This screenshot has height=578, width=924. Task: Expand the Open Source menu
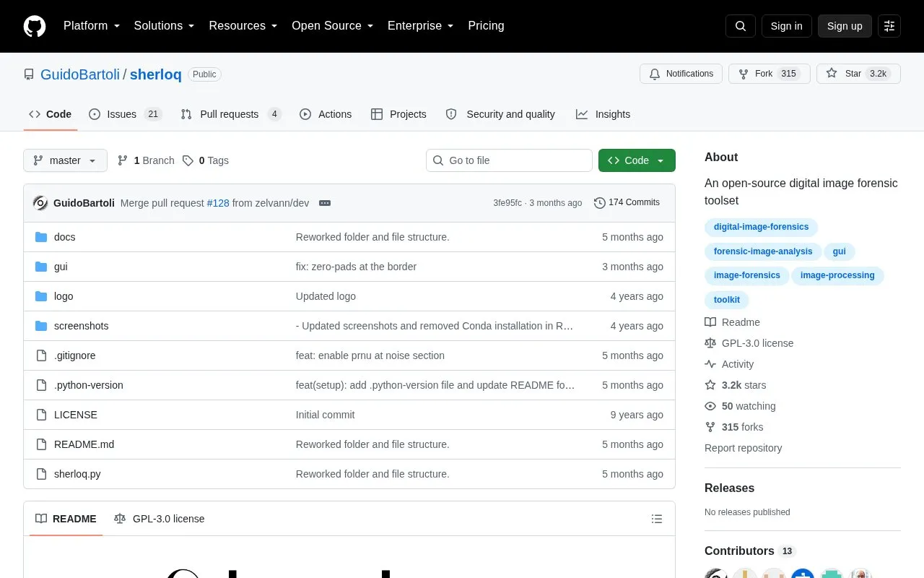pyautogui.click(x=332, y=26)
